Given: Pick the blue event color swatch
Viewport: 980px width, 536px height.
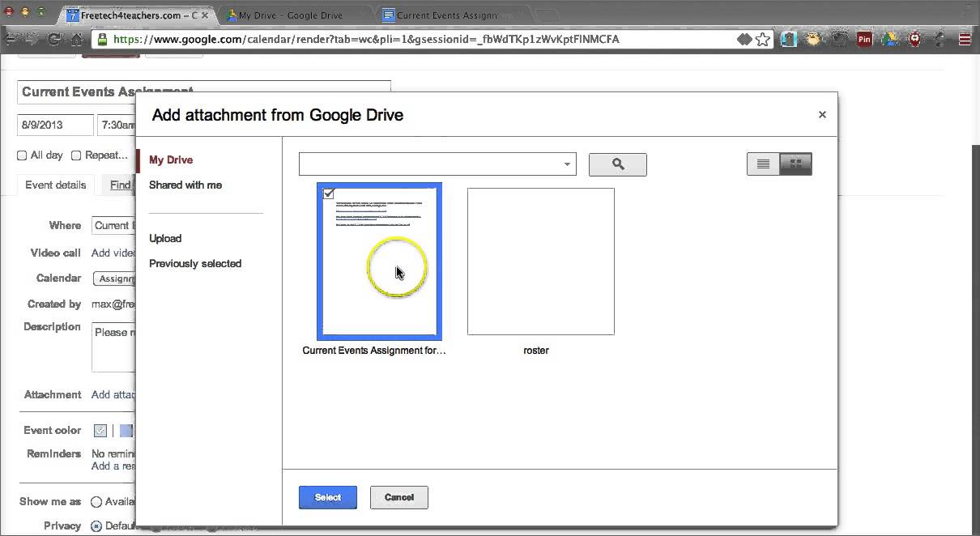Looking at the screenshot, I should pyautogui.click(x=126, y=431).
